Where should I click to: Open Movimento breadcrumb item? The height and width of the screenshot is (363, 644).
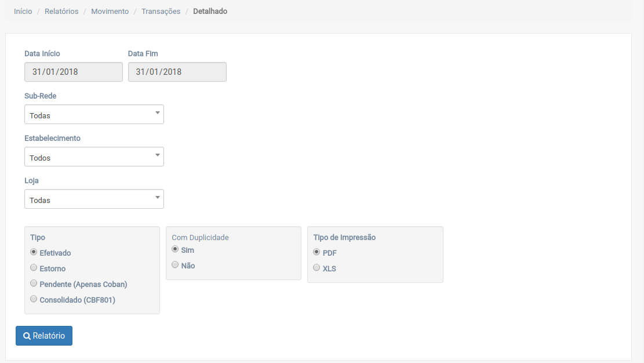110,12
